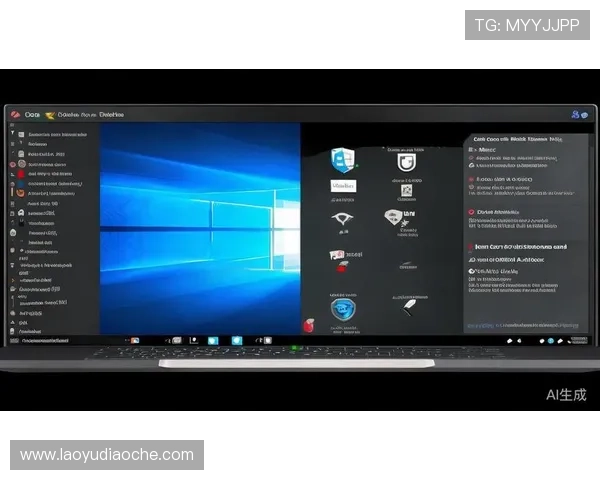This screenshot has width=600, height=480.
Task: Open the www.laoyudiaoche.com link
Action: 107,455
